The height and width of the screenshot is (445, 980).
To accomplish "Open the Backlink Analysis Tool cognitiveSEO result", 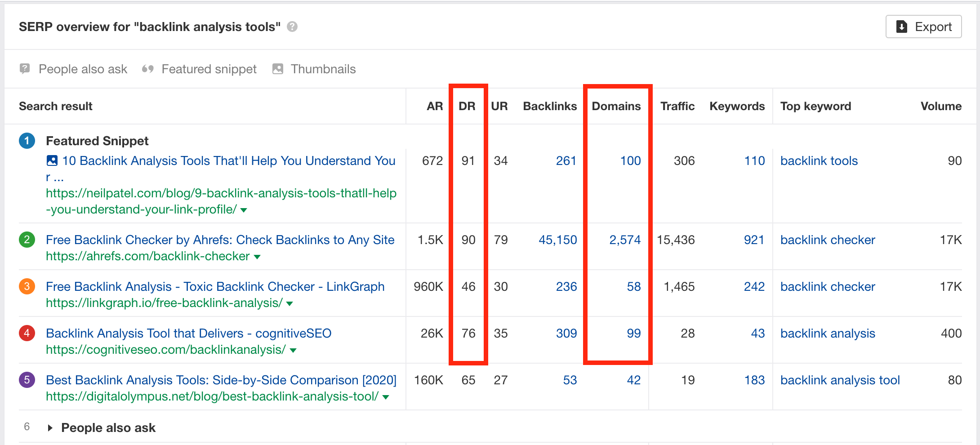I will pos(188,333).
